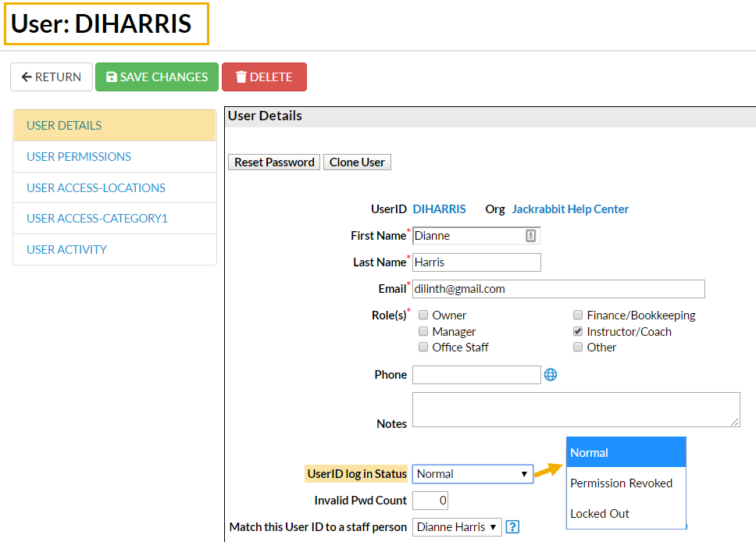Open the User Activity sidebar tab
Image resolution: width=756 pixels, height=542 pixels.
point(115,250)
